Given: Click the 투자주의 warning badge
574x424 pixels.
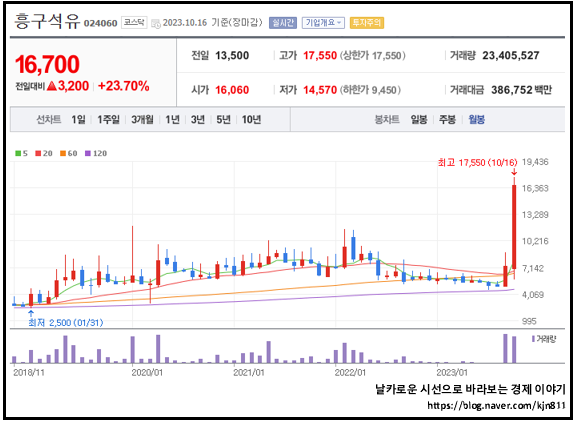Looking at the screenshot, I should (x=367, y=23).
